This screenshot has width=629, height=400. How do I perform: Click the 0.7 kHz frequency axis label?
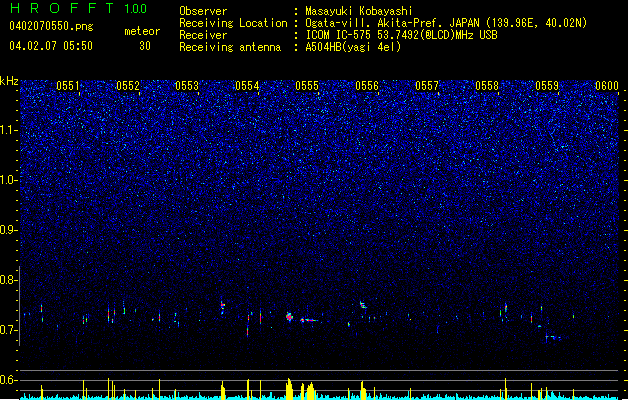pos(9,330)
